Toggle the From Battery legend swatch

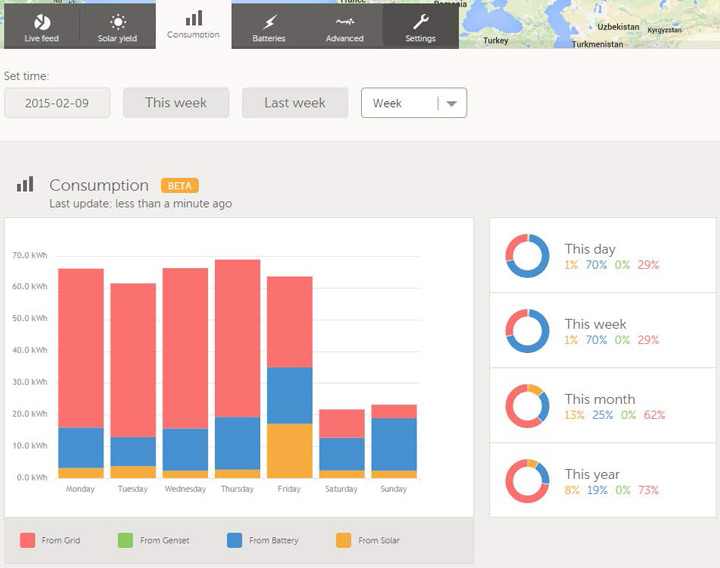click(x=235, y=540)
